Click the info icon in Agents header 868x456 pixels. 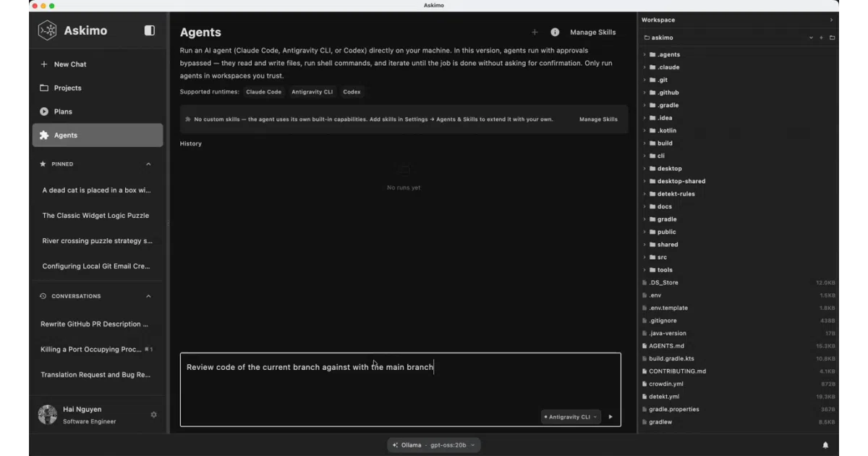pos(555,32)
